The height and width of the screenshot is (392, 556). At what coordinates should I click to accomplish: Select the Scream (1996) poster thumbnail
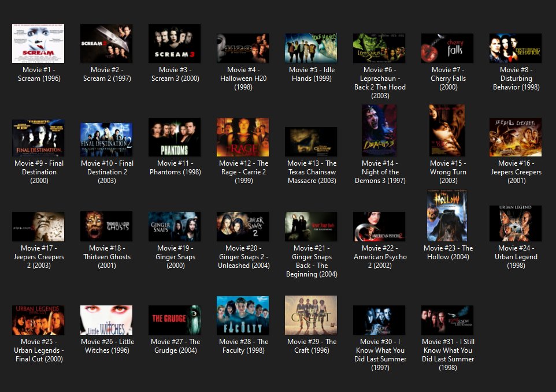pyautogui.click(x=38, y=43)
